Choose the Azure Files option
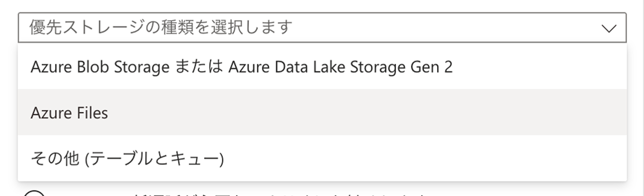This screenshot has width=644, height=196. pyautogui.click(x=69, y=113)
